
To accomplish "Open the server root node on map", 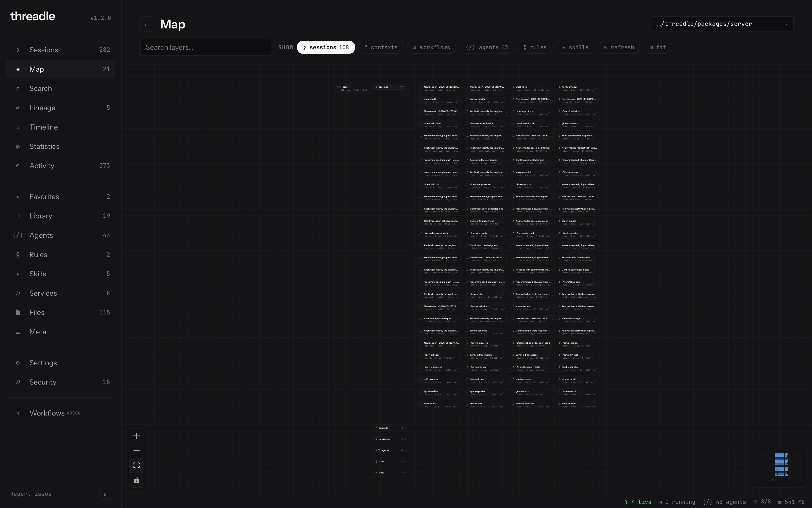I will pos(354,88).
